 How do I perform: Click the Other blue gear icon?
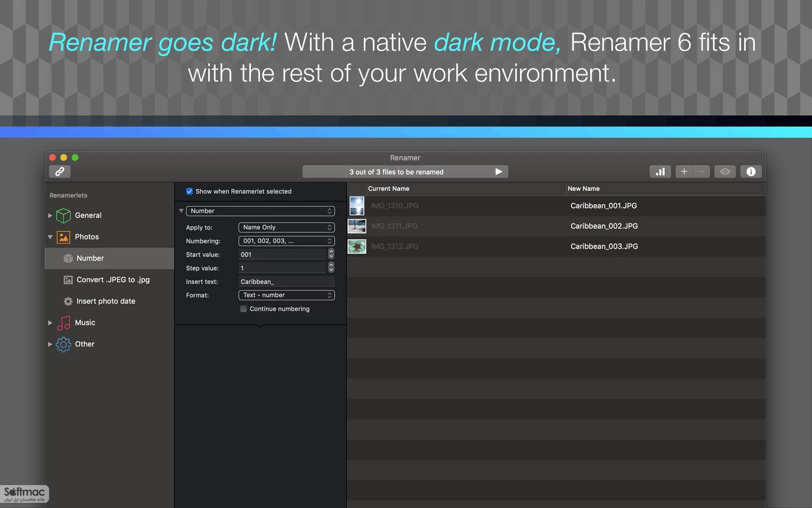64,344
